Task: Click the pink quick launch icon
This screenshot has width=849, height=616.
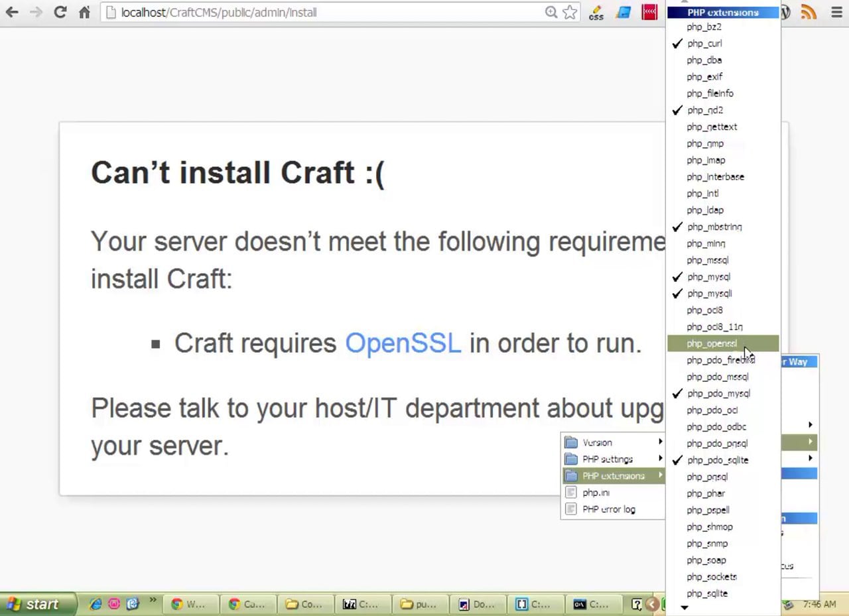Action: (x=114, y=604)
